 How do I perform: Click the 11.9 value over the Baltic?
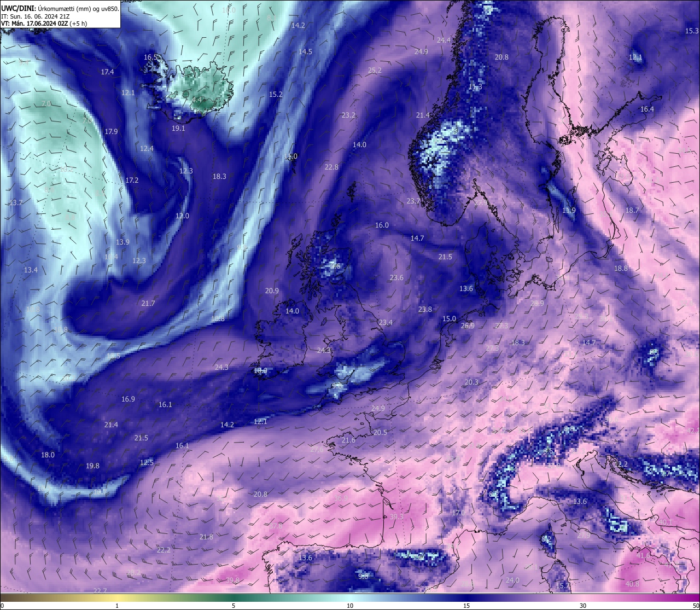click(x=569, y=210)
